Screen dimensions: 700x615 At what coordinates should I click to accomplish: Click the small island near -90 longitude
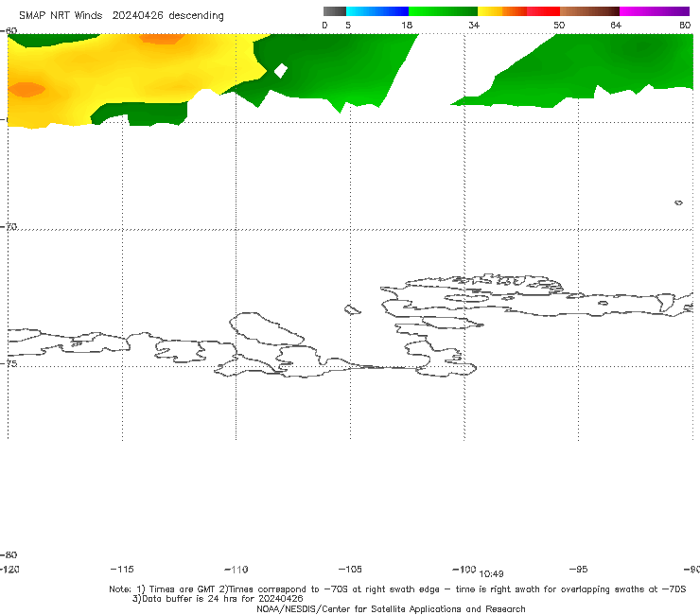(x=678, y=202)
